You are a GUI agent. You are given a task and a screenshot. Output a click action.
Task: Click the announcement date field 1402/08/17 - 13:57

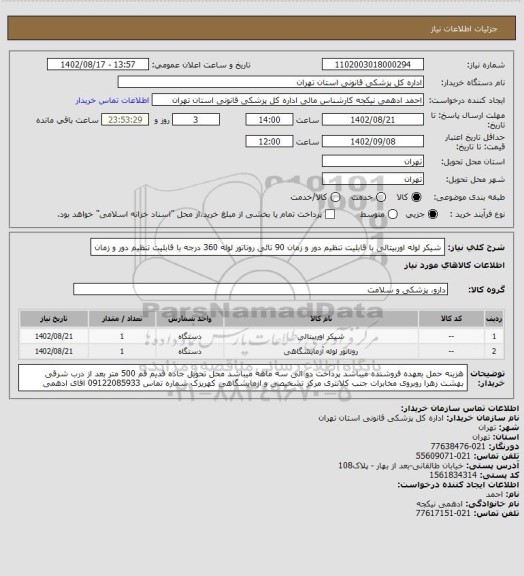click(x=98, y=65)
